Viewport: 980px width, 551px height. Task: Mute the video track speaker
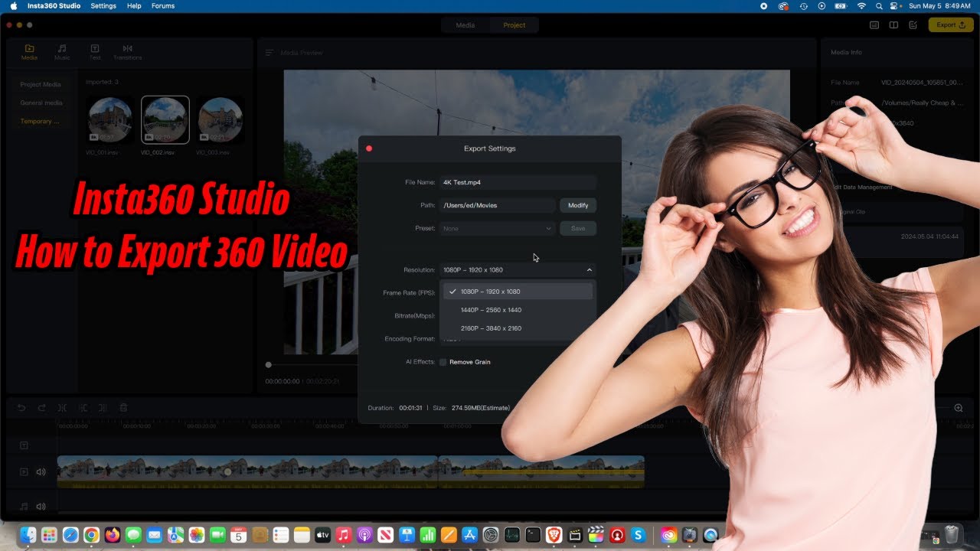pyautogui.click(x=41, y=472)
